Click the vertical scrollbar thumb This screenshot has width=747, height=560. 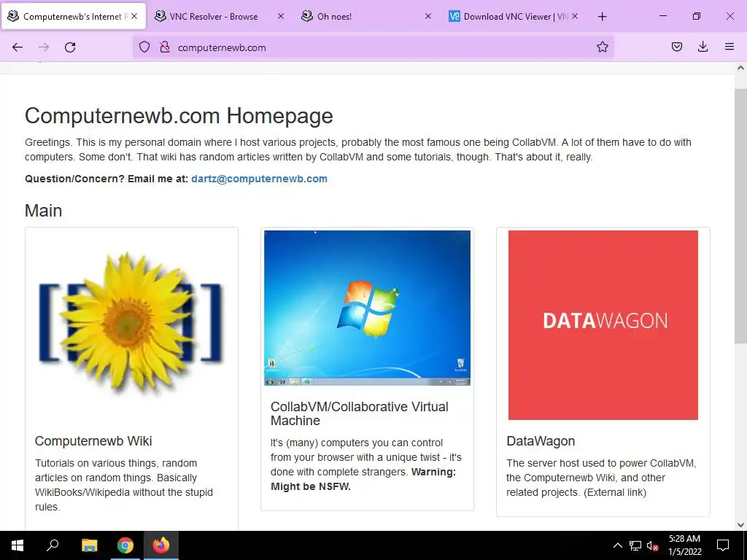tap(740, 216)
